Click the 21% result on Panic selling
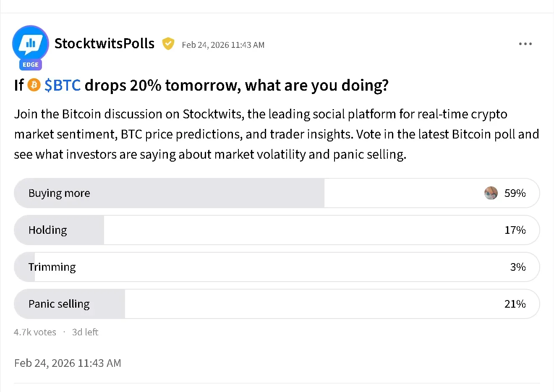 [x=515, y=304]
